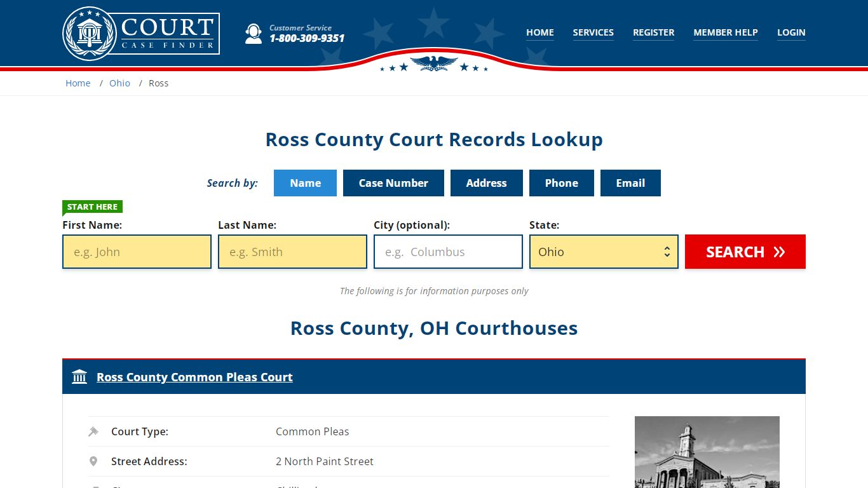Click the Court Case Finder logo
Image resolution: width=868 pixels, height=488 pixels.
pos(141,33)
